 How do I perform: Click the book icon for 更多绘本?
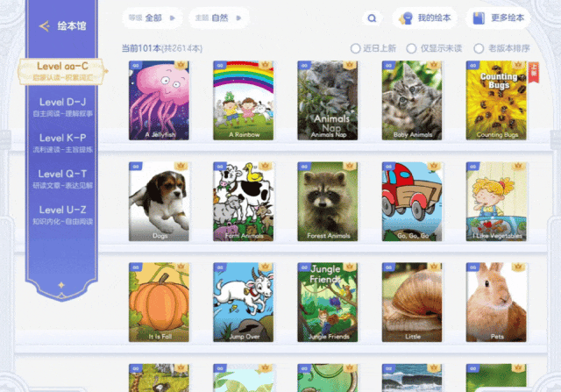pyautogui.click(x=479, y=18)
